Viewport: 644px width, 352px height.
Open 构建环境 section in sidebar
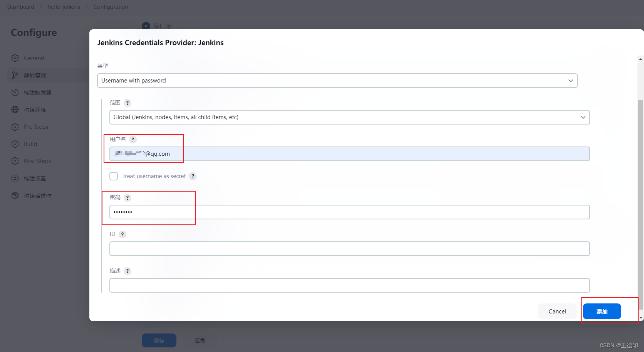tap(35, 109)
